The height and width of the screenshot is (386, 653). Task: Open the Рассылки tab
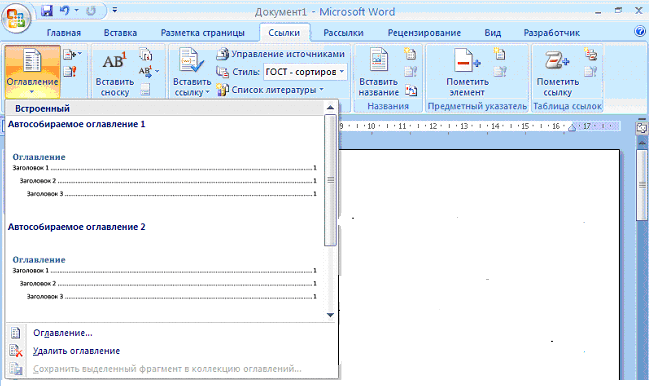pyautogui.click(x=344, y=33)
